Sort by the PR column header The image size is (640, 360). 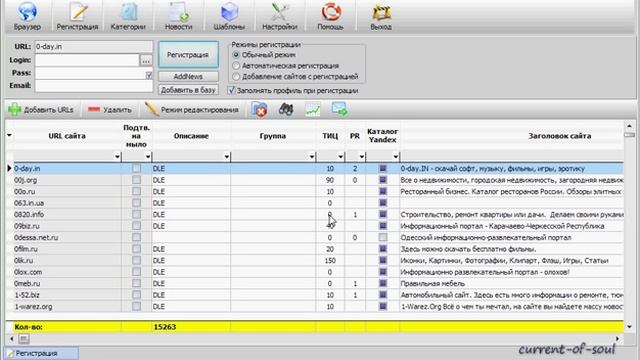(355, 136)
